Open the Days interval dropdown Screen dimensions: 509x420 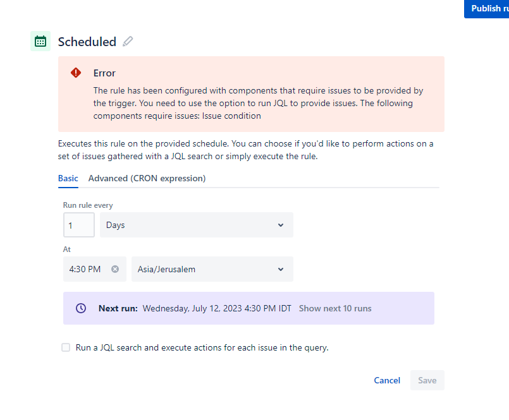[196, 225]
